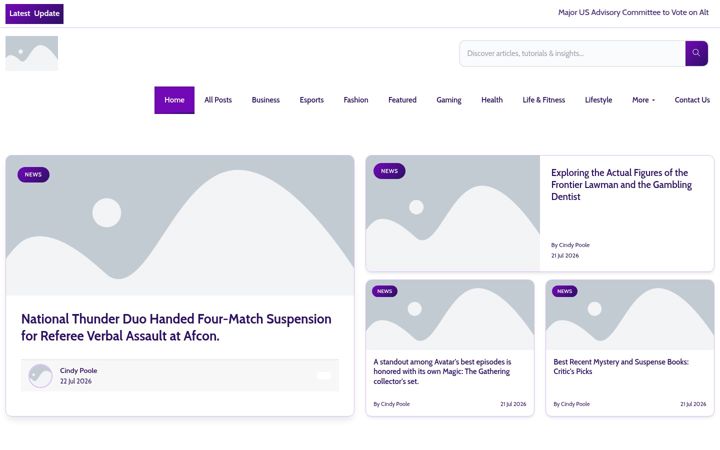The width and height of the screenshot is (720, 450).
Task: Click 21 Jul 2026 on Avatar card
Action: click(513, 404)
